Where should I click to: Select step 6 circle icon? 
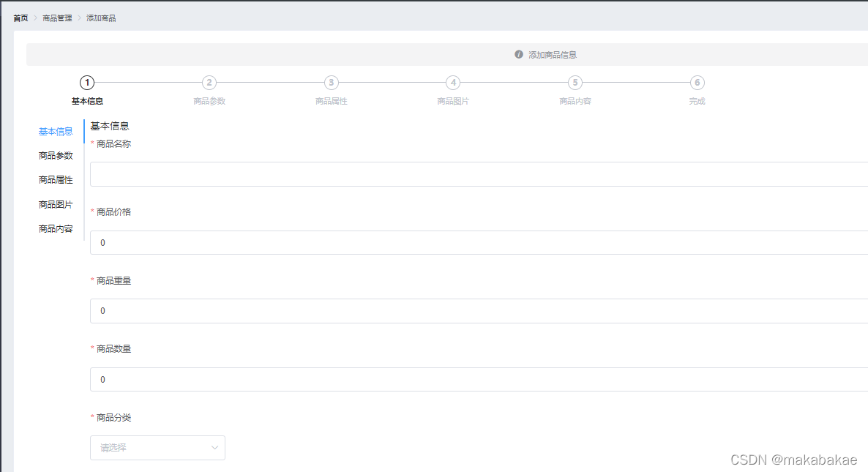pos(697,83)
